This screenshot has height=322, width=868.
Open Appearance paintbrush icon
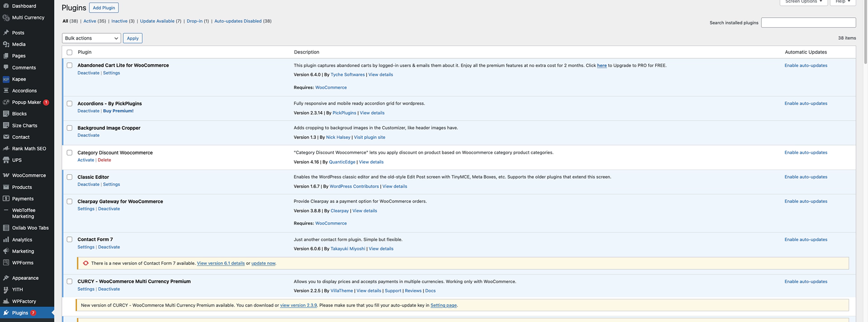pyautogui.click(x=6, y=278)
